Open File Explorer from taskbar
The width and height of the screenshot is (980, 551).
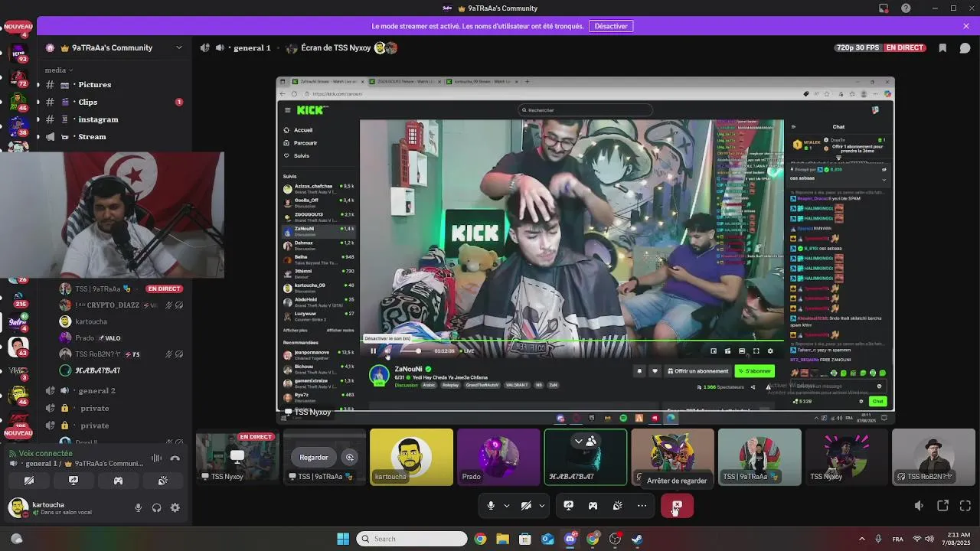click(502, 539)
